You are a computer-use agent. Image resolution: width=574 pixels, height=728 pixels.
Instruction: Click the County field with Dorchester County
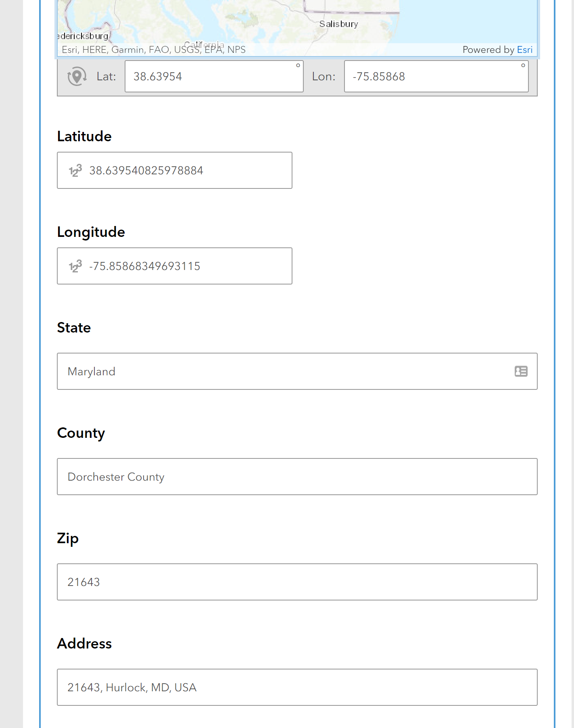pos(297,477)
